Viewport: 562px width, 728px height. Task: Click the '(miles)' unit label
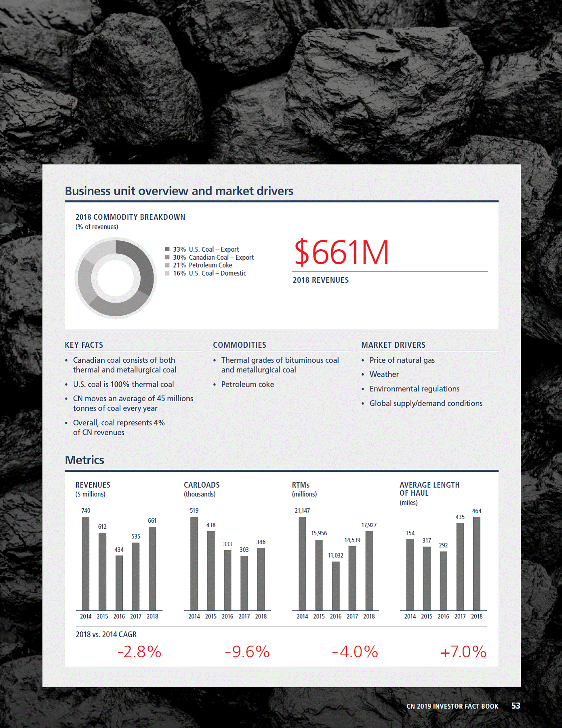point(408,503)
